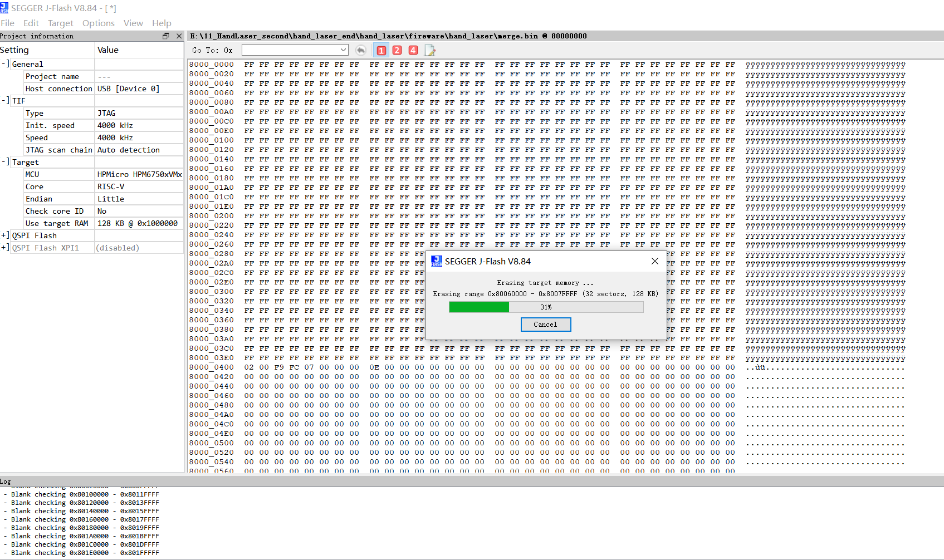Image resolution: width=944 pixels, height=560 pixels.
Task: Select 4-byte display width icon
Action: point(413,50)
